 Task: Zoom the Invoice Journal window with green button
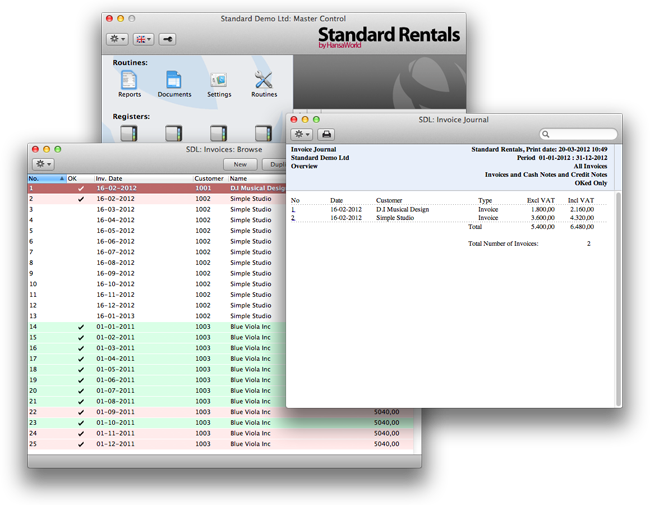tap(316, 119)
